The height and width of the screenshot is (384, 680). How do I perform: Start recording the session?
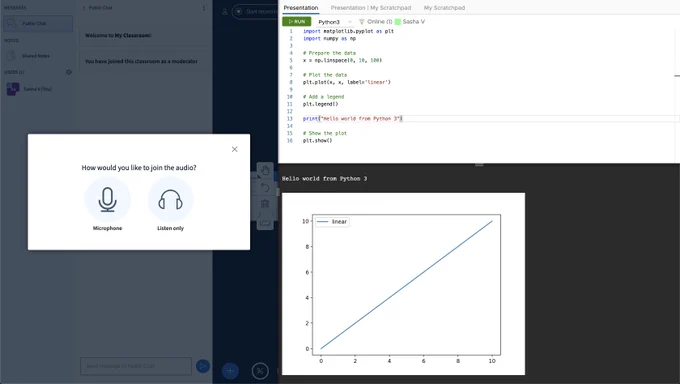[x=255, y=12]
